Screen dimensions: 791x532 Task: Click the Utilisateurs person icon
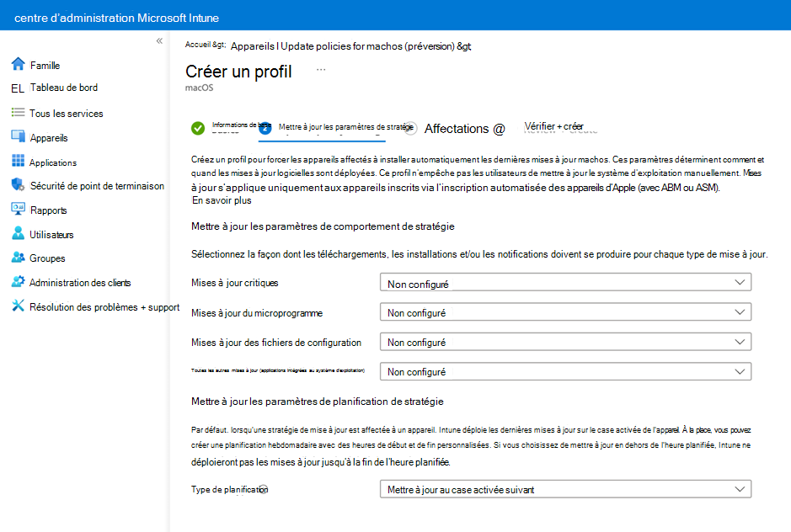pos(19,233)
